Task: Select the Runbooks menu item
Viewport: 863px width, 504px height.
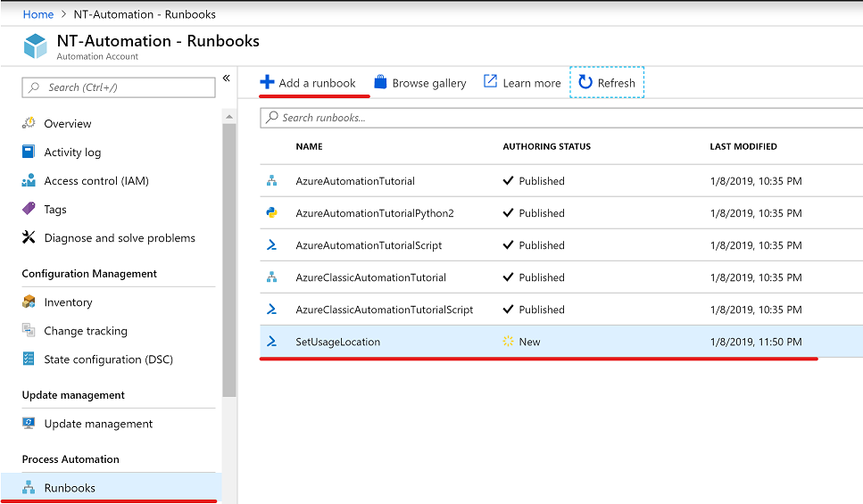Action: coord(111,487)
